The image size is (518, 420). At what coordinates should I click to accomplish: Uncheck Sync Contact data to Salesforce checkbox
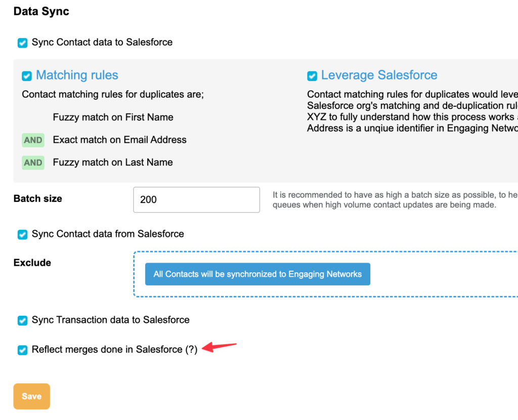23,43
